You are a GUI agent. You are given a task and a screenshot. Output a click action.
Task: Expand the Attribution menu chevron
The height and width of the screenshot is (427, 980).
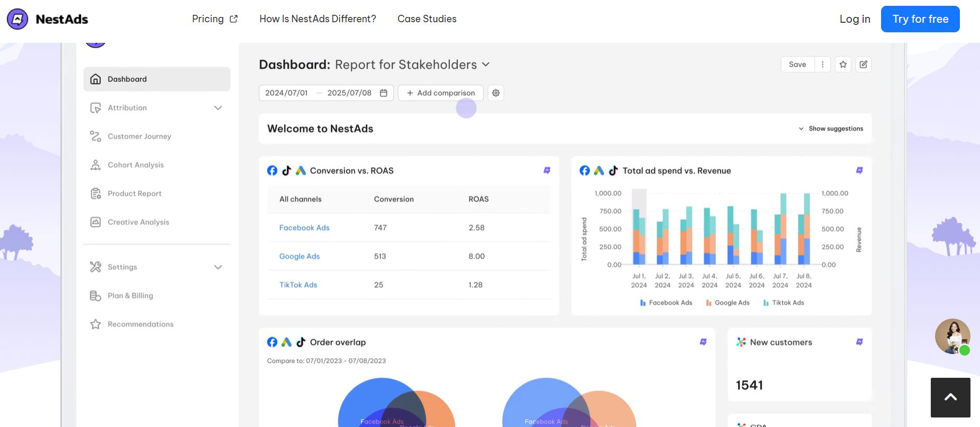pyautogui.click(x=218, y=108)
